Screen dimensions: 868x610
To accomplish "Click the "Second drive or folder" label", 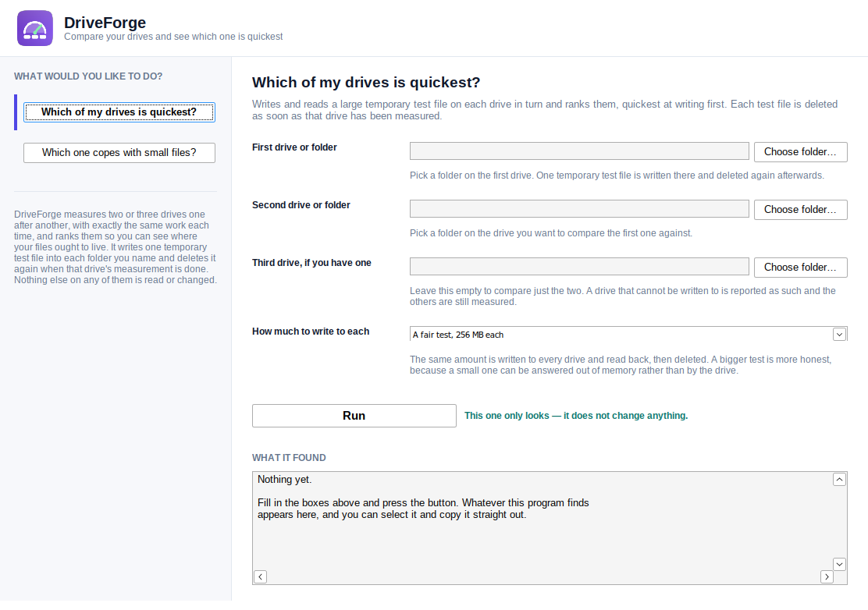I will point(301,205).
